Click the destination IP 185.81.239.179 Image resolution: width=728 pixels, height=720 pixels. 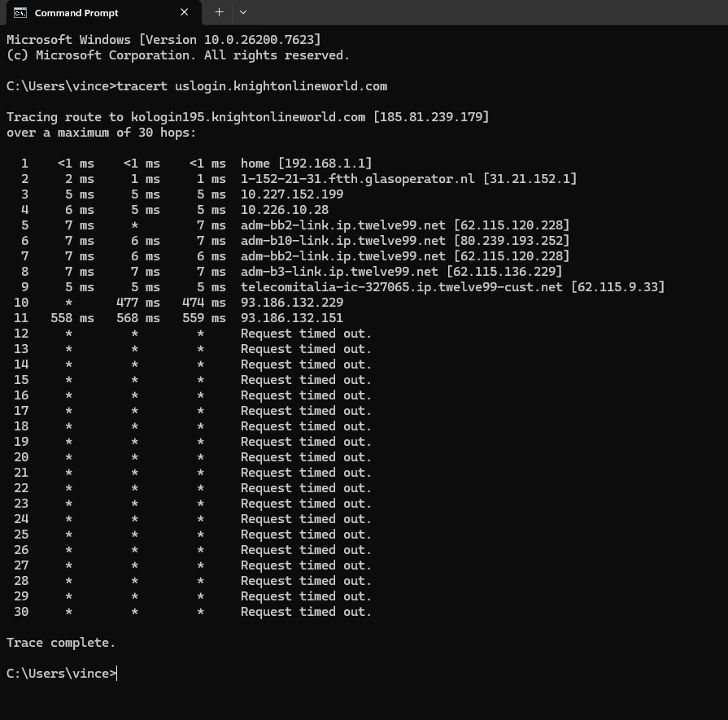click(431, 117)
